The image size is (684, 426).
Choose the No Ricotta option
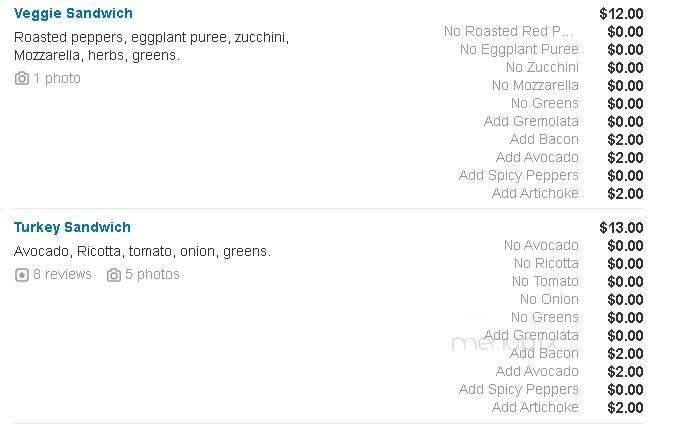546,263
